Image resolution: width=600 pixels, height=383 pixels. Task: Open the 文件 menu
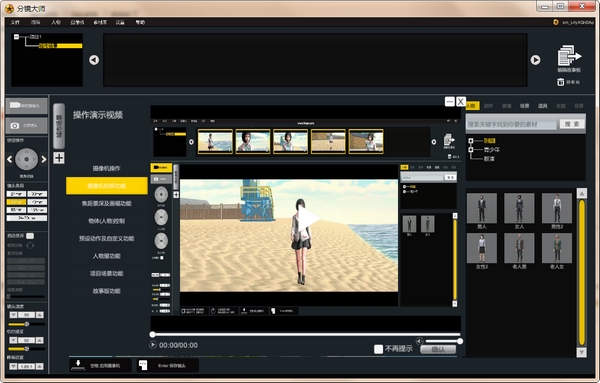(15, 22)
